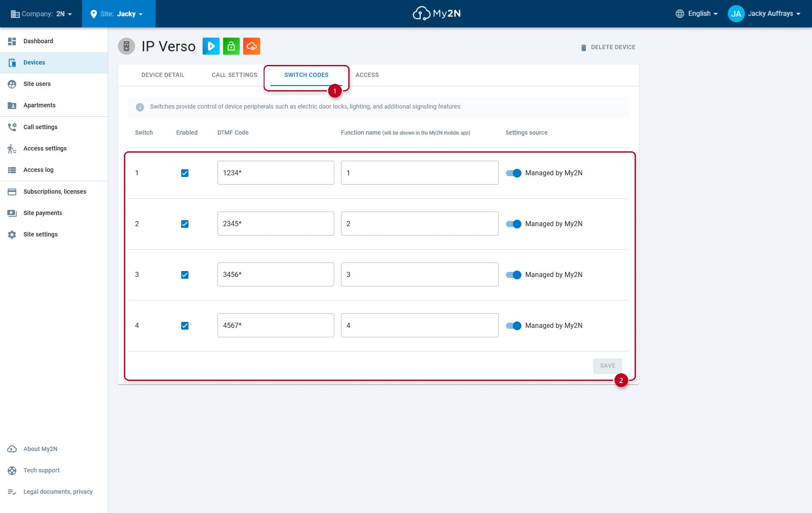Click the Call settings phone icon
Screen dimensions: 812x513
[12, 127]
